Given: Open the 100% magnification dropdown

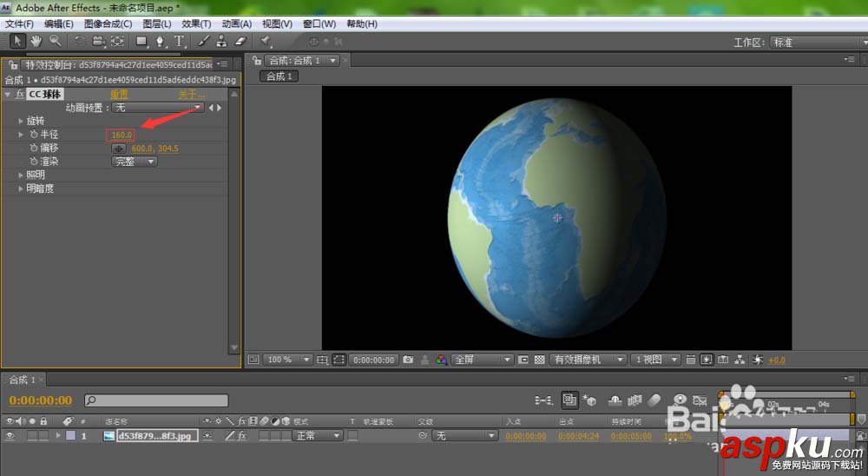Looking at the screenshot, I should (x=288, y=360).
